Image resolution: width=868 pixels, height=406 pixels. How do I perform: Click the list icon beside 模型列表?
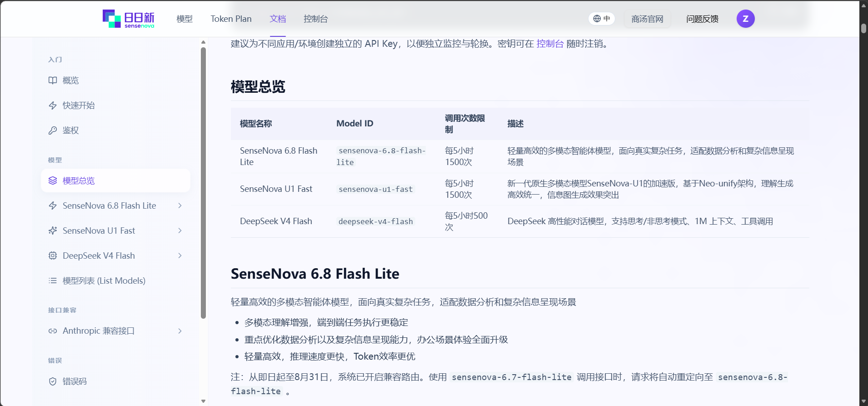coord(53,281)
